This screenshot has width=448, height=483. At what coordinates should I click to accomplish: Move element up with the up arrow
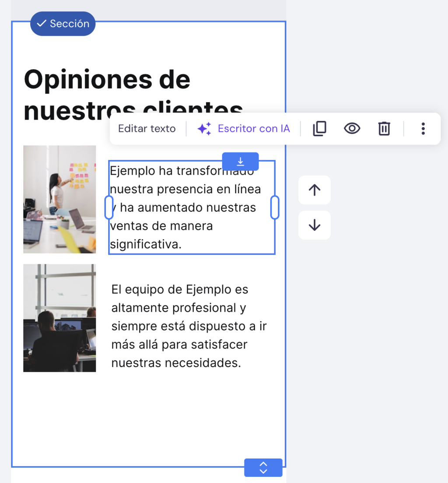pyautogui.click(x=314, y=190)
